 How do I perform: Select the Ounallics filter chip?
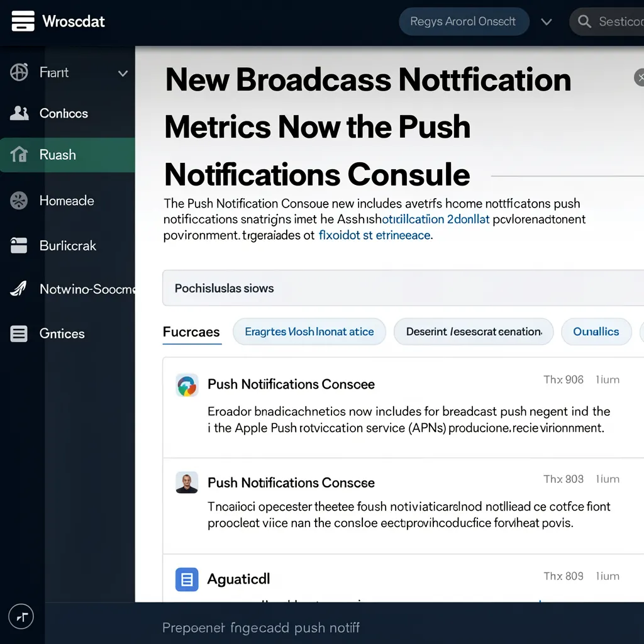pyautogui.click(x=596, y=331)
